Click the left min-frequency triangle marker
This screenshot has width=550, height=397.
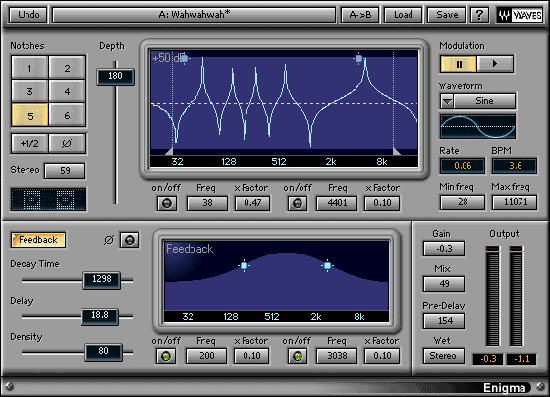[169, 151]
